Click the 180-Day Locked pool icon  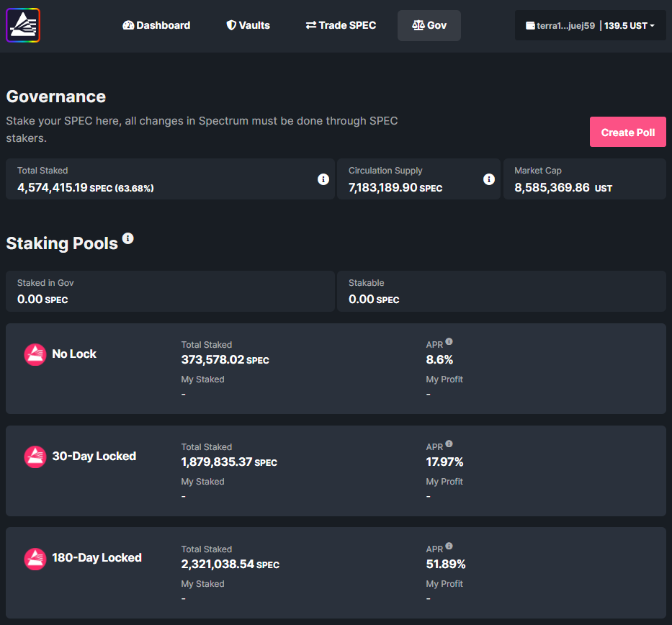tap(35, 559)
